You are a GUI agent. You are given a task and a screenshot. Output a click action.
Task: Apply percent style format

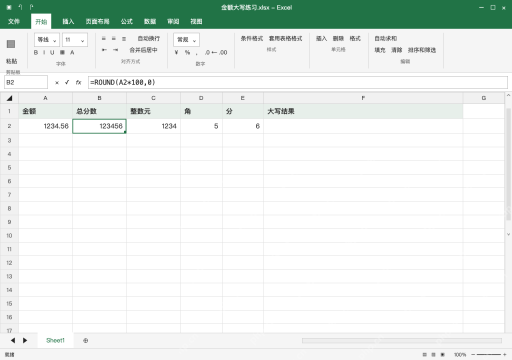pyautogui.click(x=187, y=52)
